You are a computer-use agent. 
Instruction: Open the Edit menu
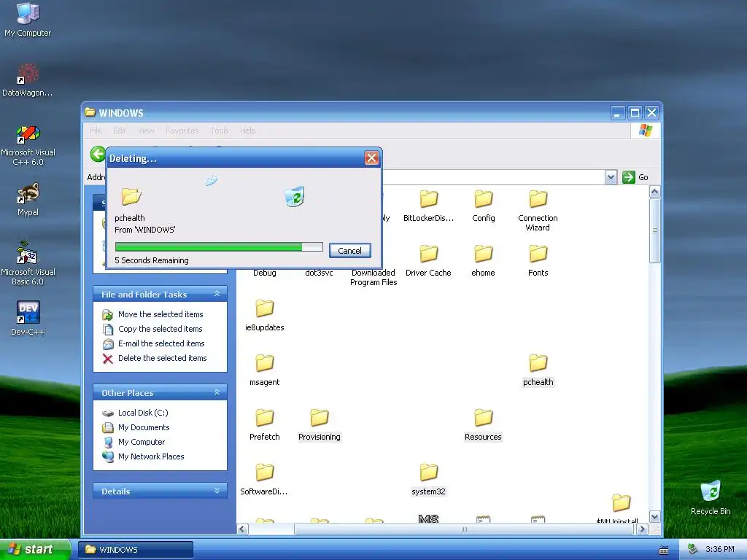[120, 131]
